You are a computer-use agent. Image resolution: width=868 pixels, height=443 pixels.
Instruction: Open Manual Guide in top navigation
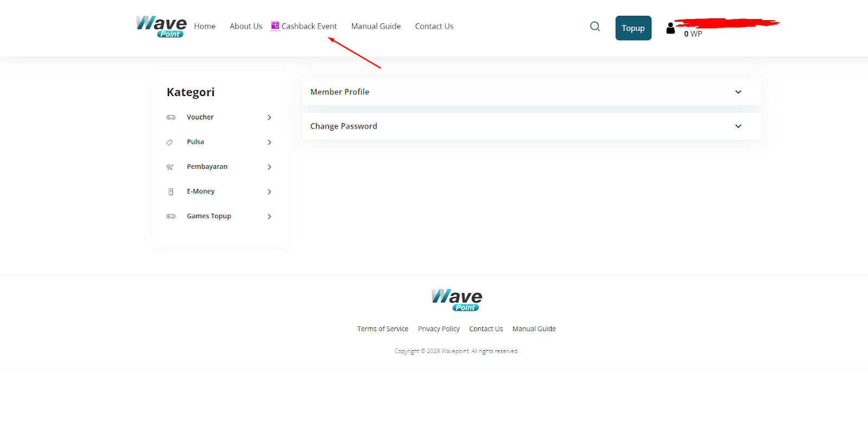point(376,26)
